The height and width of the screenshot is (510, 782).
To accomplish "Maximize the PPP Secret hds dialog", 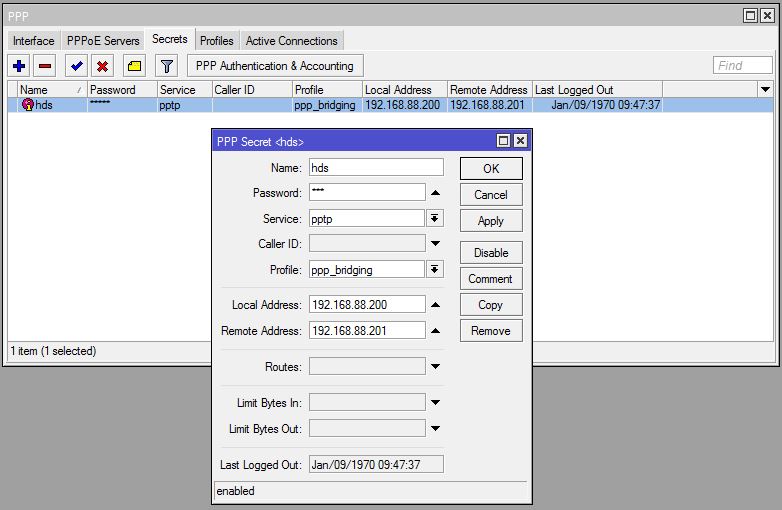I will pyautogui.click(x=503, y=141).
